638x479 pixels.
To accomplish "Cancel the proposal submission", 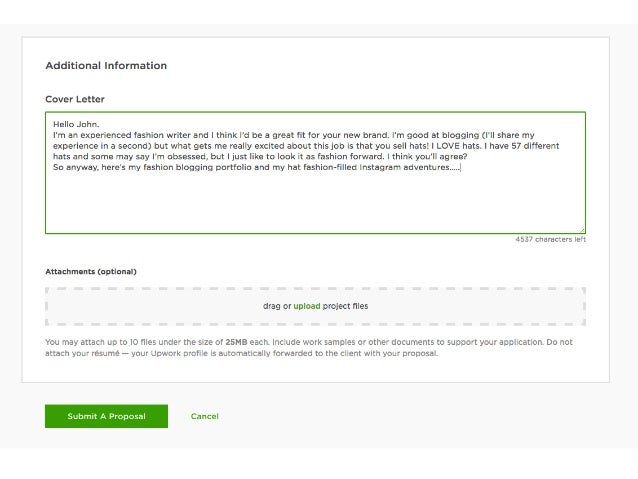I will 205,416.
